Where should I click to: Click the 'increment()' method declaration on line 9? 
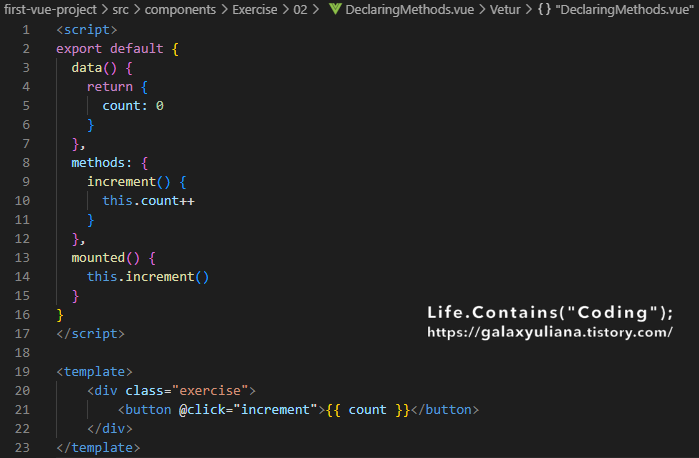click(129, 182)
